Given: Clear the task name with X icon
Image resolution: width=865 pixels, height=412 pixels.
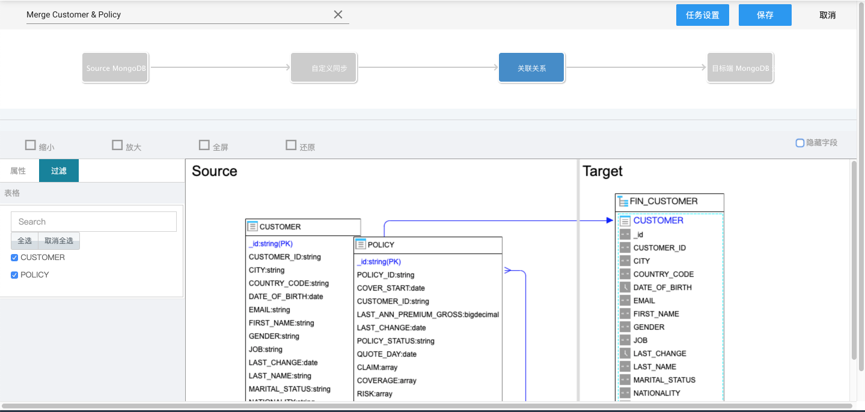Looking at the screenshot, I should point(338,15).
